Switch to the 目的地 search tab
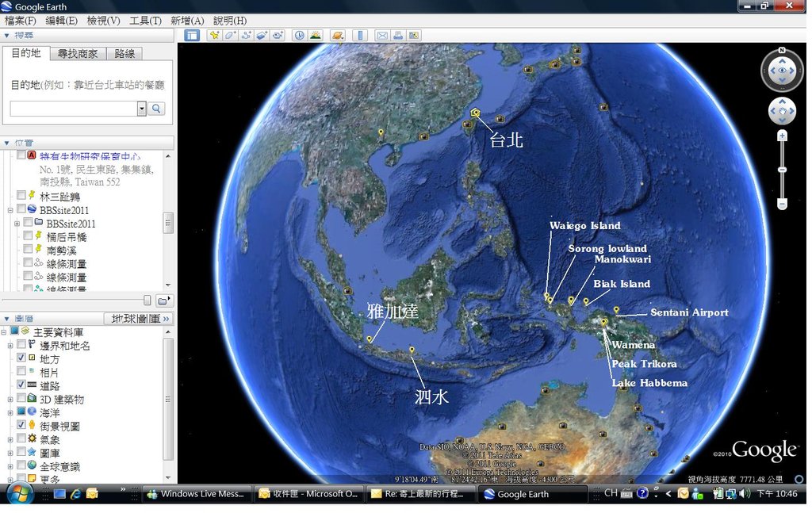The width and height of the screenshot is (812, 513). click(26, 53)
